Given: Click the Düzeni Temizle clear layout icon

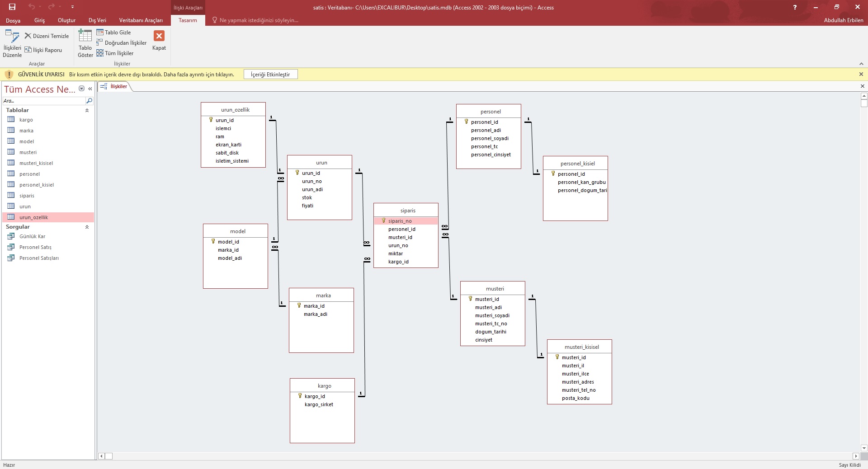Looking at the screenshot, I should pyautogui.click(x=28, y=36).
